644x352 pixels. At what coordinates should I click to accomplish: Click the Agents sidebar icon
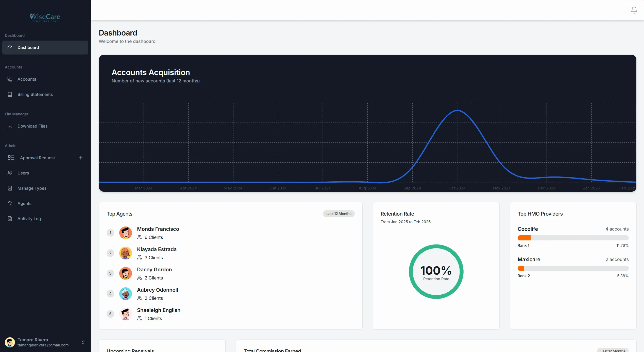pyautogui.click(x=10, y=203)
